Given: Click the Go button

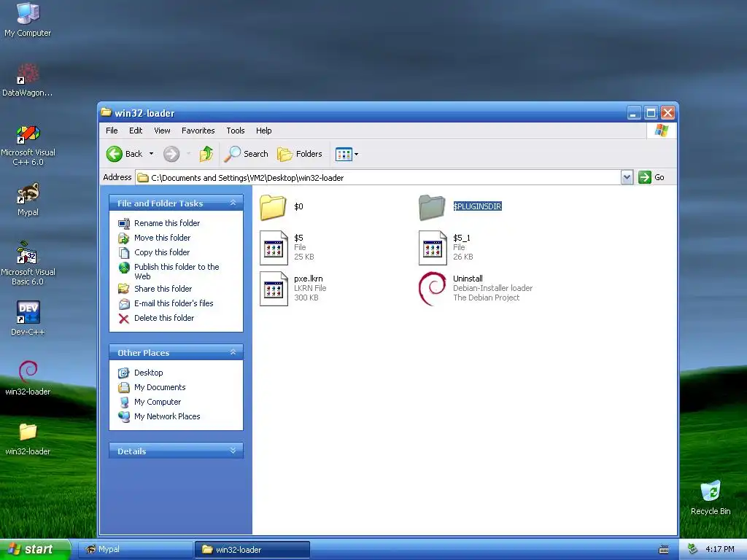Looking at the screenshot, I should click(651, 177).
